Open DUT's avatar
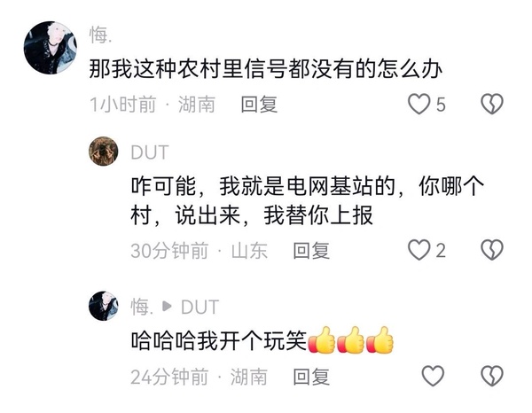This screenshot has width=532, height=413. (104, 152)
